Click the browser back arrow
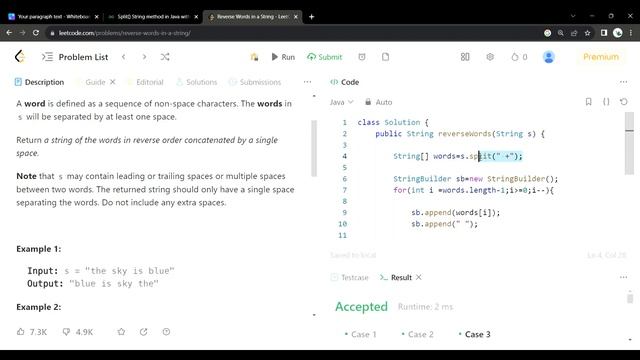Screen dimensions: 640x360 click(9, 33)
